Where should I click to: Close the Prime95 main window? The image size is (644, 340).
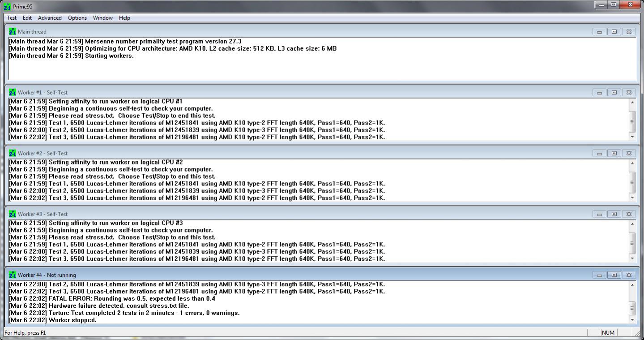(x=630, y=4)
